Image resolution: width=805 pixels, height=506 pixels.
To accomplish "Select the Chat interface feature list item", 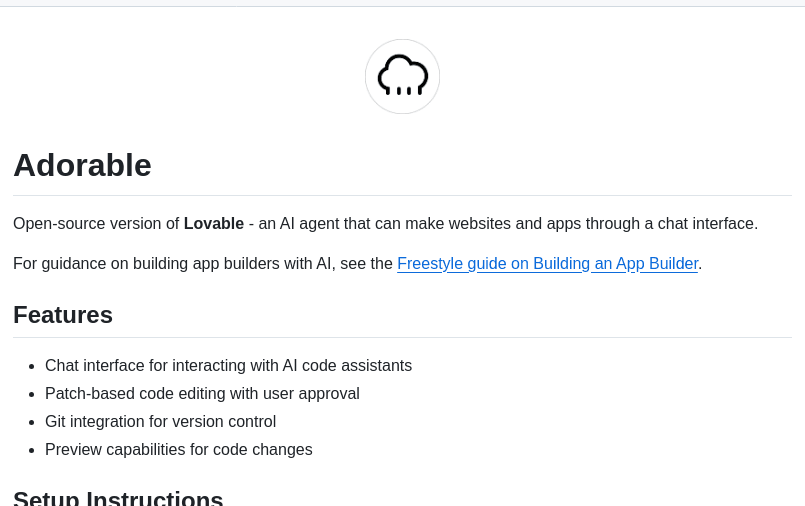I will coord(228,366).
